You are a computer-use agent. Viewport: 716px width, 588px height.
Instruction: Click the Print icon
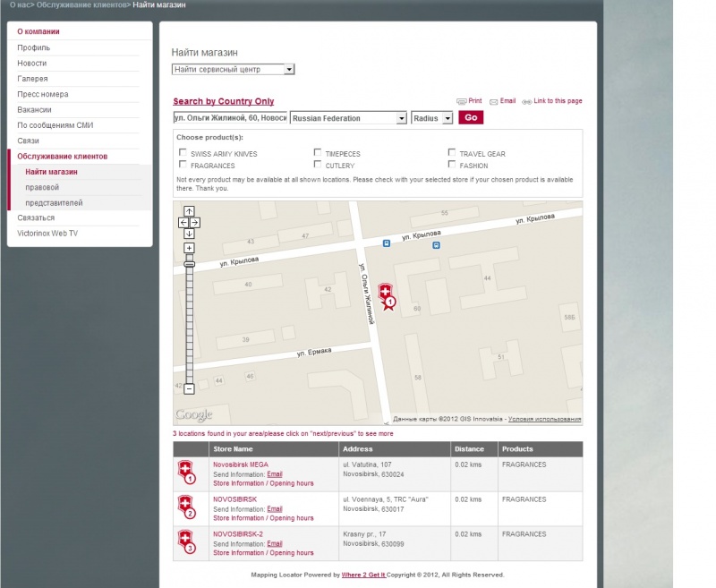[x=462, y=102]
